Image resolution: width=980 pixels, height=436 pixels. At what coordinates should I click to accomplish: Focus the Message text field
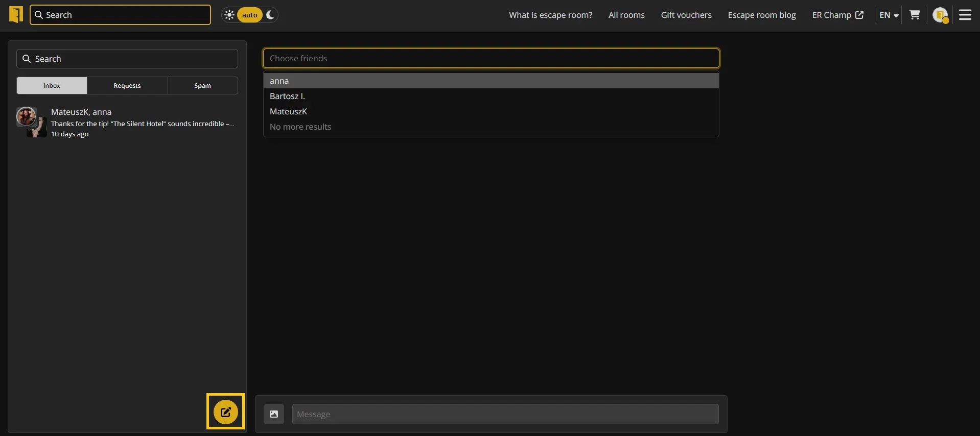[505, 414]
